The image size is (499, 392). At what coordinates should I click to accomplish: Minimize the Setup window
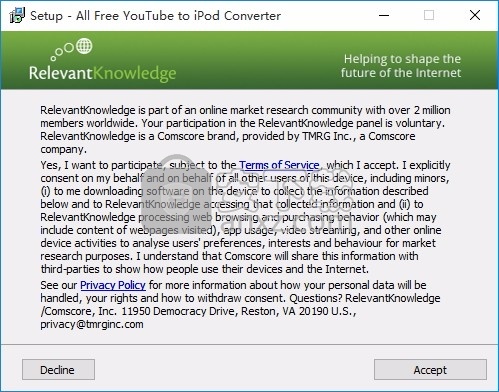[384, 15]
